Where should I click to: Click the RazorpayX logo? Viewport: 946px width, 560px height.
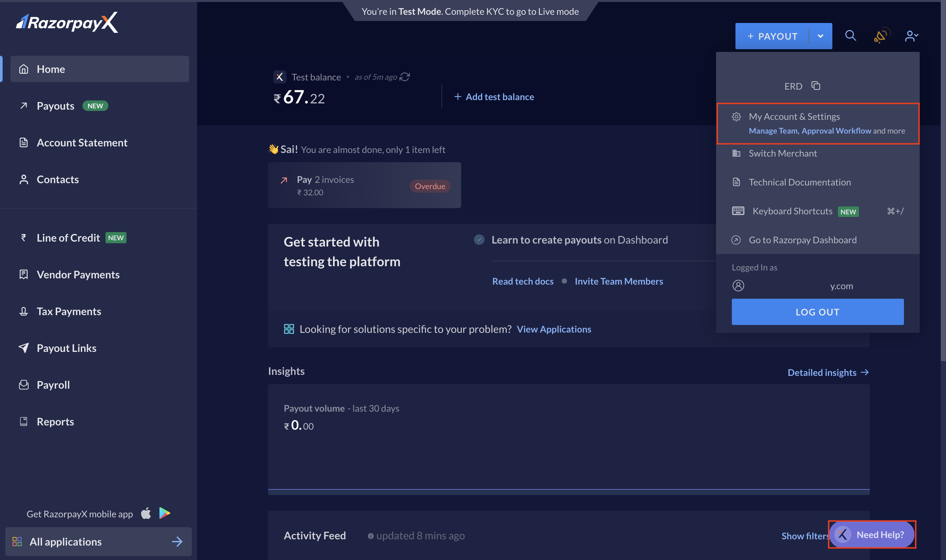point(66,22)
